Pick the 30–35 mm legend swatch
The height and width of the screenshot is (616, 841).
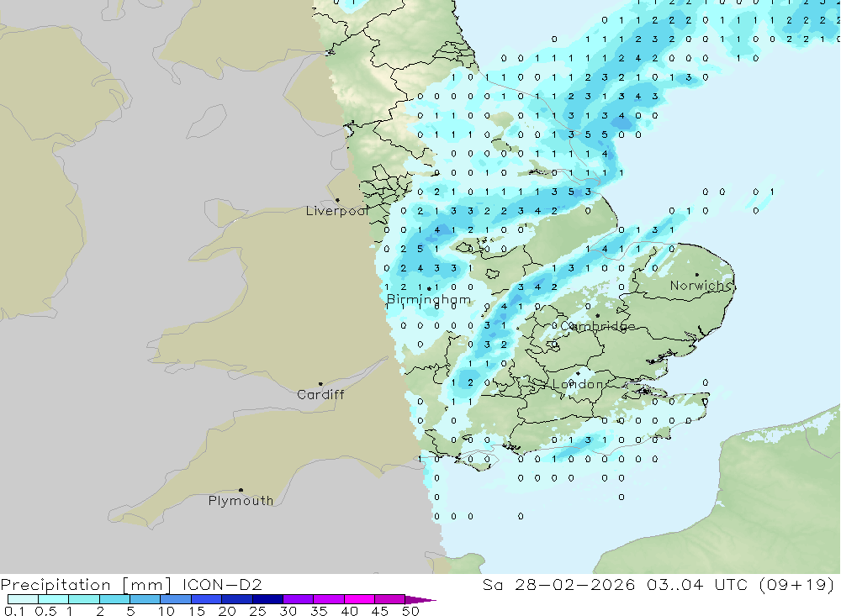(298, 599)
